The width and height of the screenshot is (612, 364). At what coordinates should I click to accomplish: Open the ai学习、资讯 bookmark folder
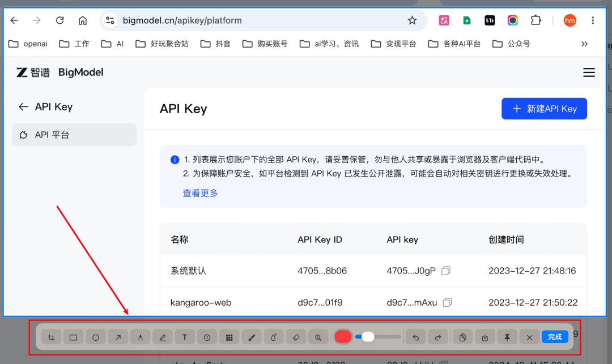pos(329,44)
